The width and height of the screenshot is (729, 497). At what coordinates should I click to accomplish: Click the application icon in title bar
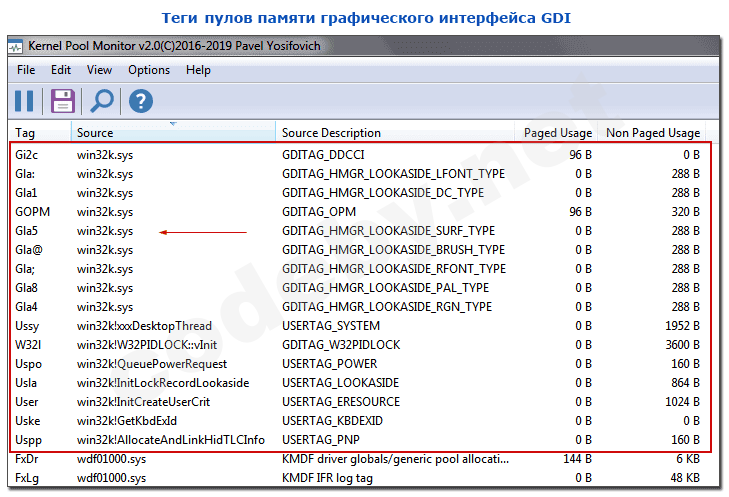pyautogui.click(x=17, y=46)
